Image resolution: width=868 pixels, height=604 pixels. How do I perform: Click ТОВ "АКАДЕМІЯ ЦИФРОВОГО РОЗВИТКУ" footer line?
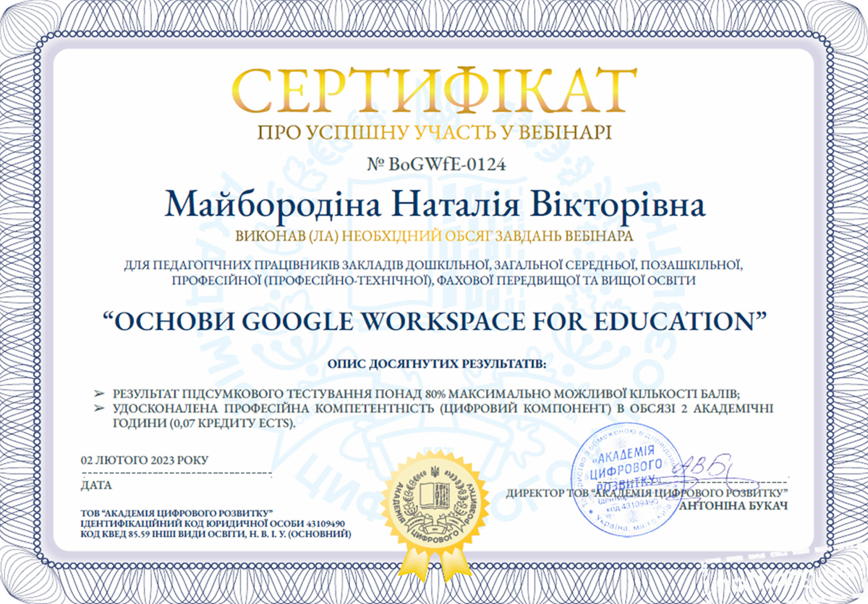click(x=177, y=513)
